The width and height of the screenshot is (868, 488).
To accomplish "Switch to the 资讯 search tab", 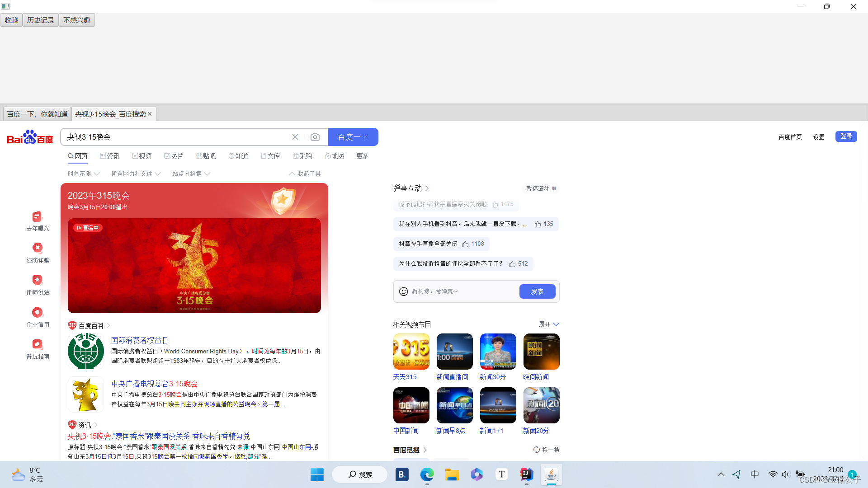I will [x=110, y=156].
